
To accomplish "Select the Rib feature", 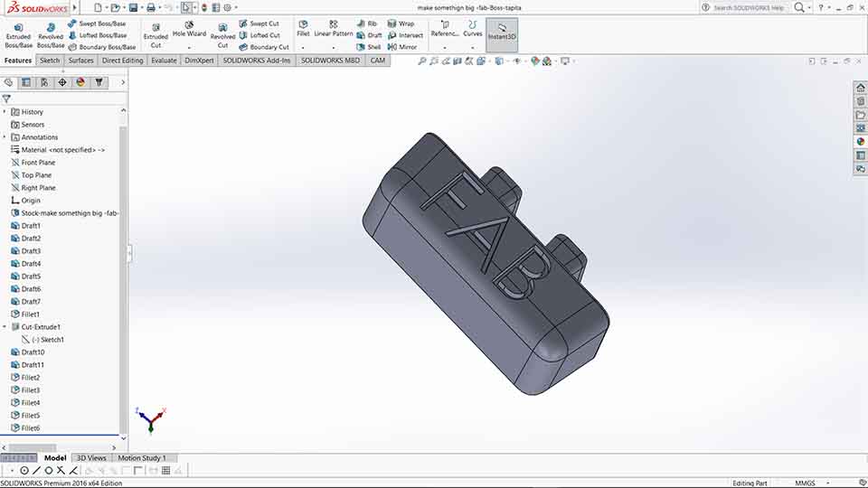I will coord(367,23).
